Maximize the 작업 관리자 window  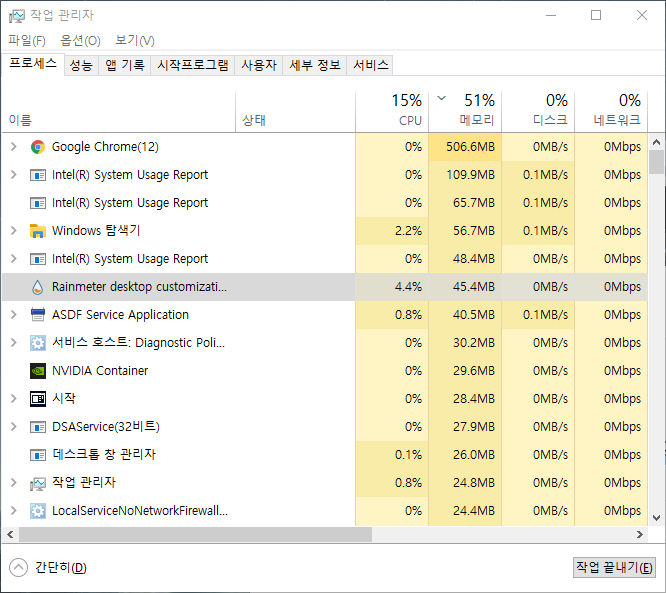coord(596,16)
